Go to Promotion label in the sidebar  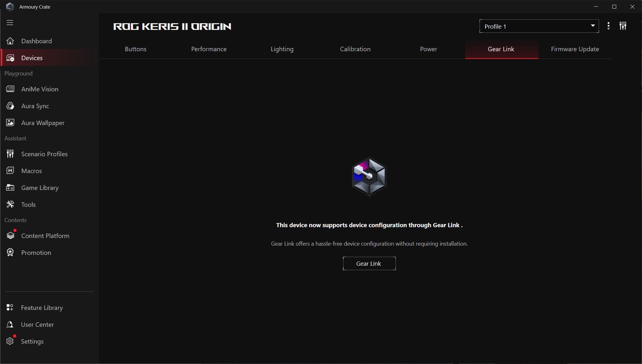(x=36, y=253)
